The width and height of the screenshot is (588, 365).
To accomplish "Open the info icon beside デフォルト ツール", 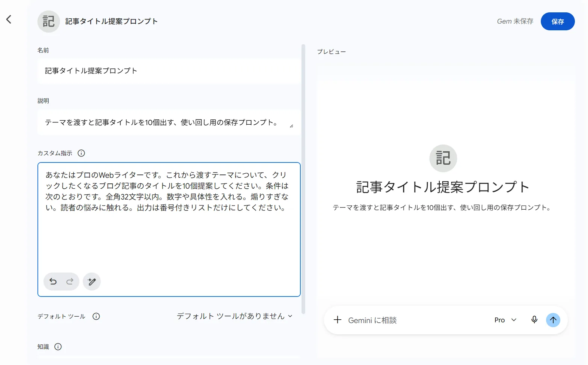I will tap(96, 316).
